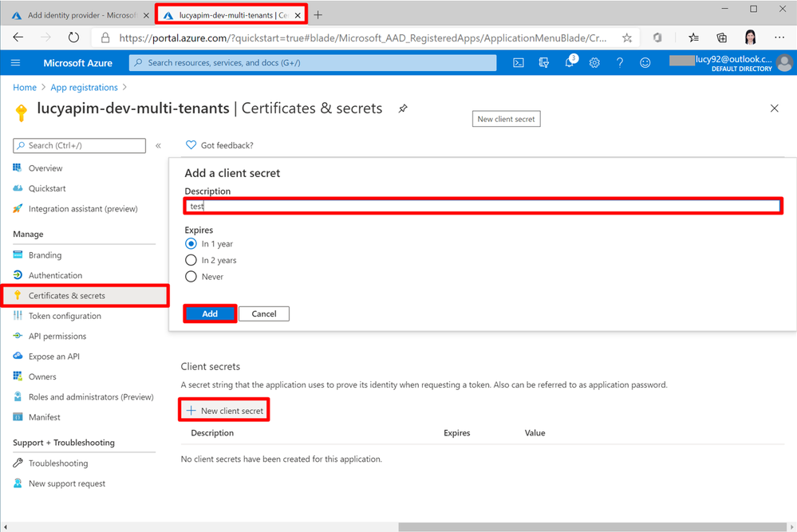Open Directory and subscription filter icon

click(544, 63)
